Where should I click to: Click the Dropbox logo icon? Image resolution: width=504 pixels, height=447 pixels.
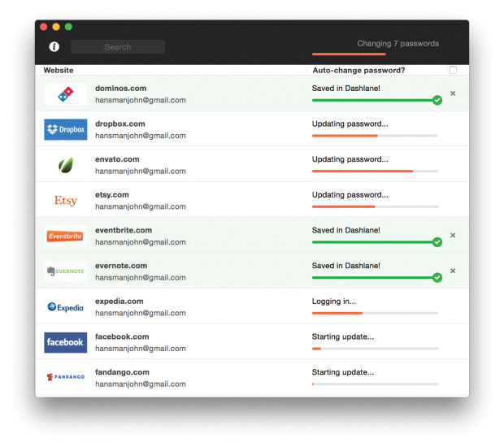click(66, 129)
